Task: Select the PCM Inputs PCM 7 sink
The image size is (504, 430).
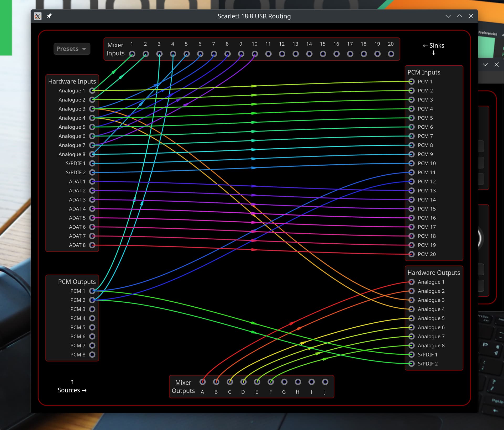Action: (412, 136)
